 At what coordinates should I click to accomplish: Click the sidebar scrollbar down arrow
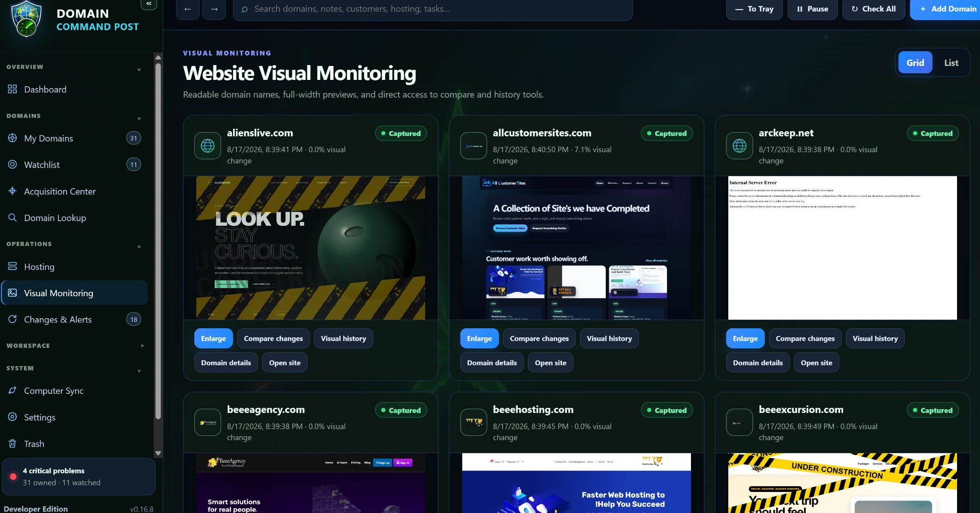click(158, 453)
